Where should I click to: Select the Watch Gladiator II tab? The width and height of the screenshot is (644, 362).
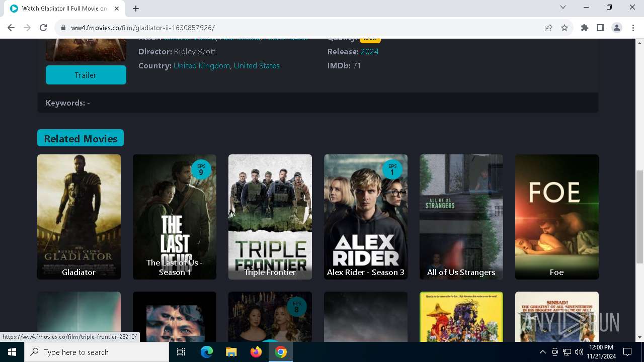[x=64, y=9]
